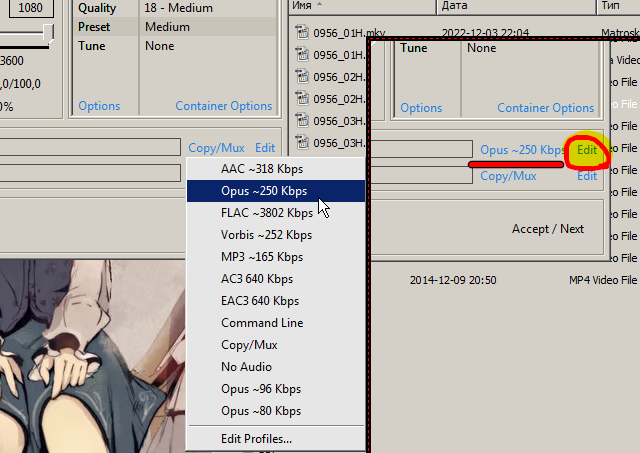Select the Quality row in the encoder settings

pyautogui.click(x=175, y=8)
